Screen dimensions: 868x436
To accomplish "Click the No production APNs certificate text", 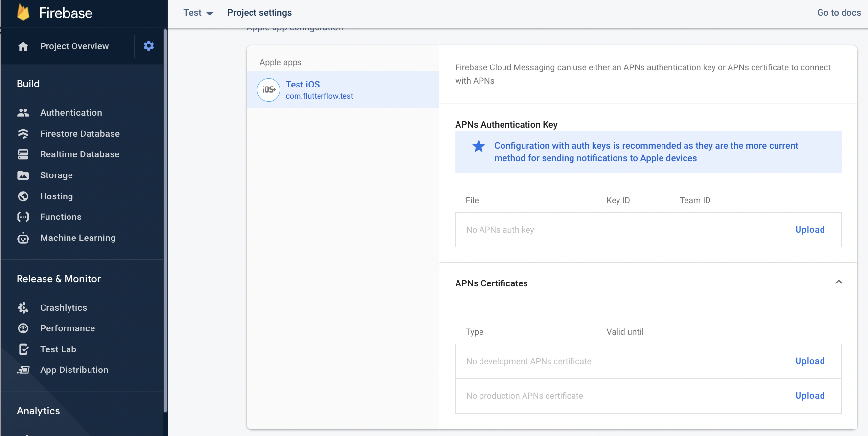I will point(525,396).
